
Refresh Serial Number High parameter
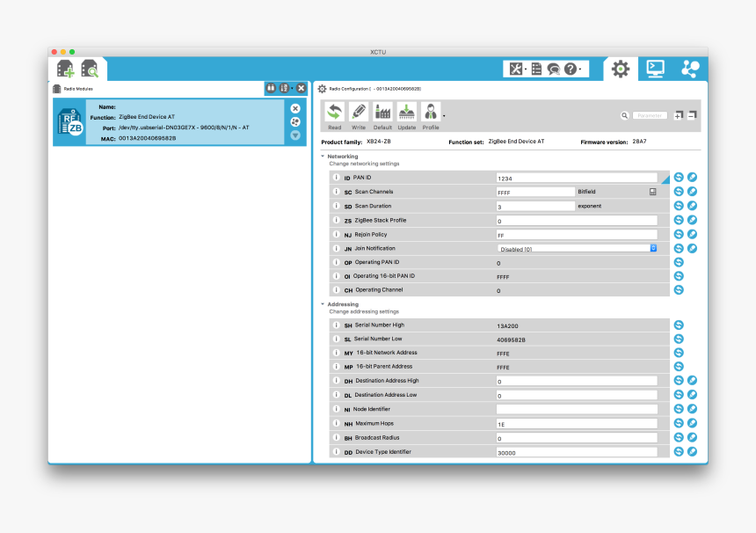click(x=679, y=325)
